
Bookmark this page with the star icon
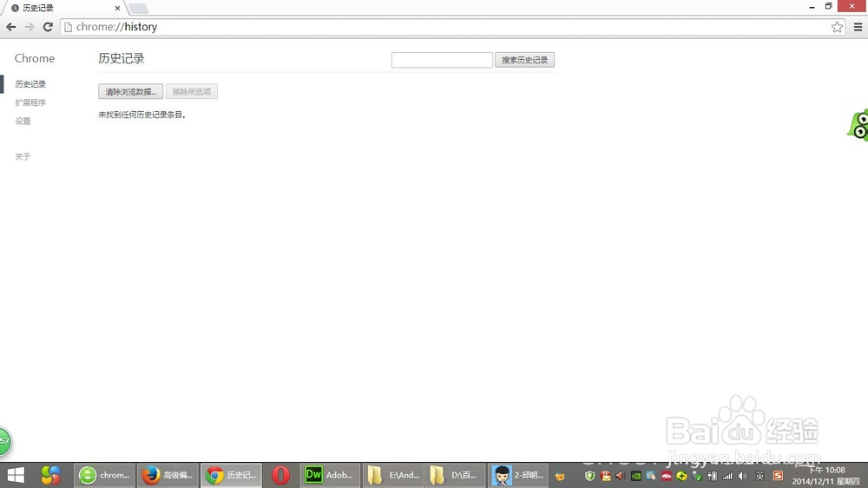837,27
